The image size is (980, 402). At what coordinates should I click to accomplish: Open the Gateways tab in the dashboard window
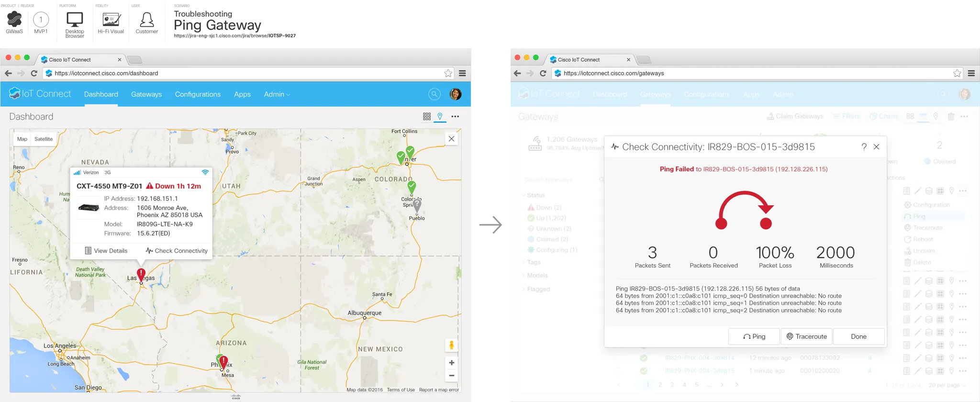pos(146,94)
